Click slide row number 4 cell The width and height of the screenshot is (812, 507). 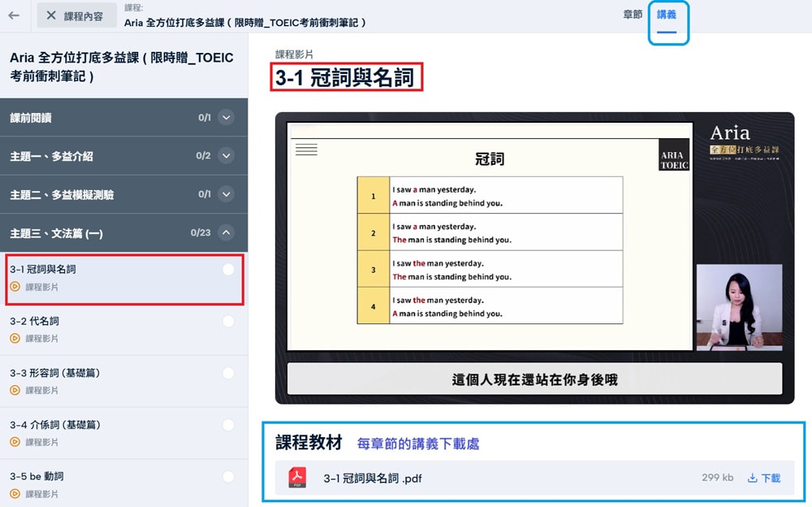[373, 306]
